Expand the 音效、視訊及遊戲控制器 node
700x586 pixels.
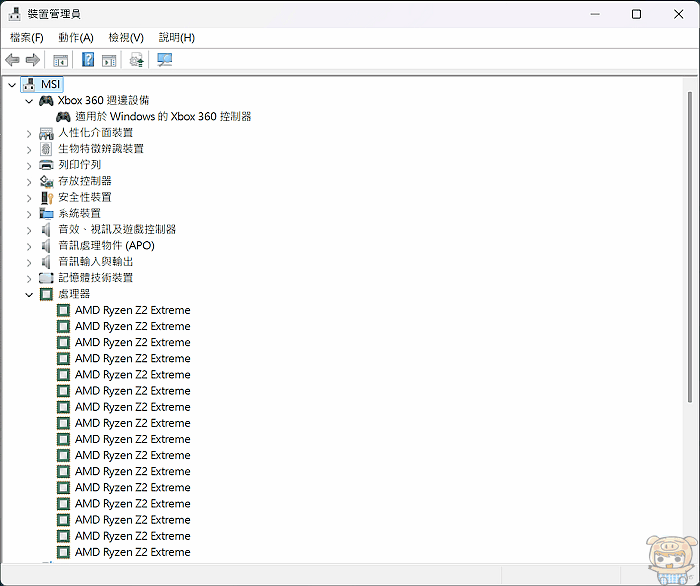[x=29, y=230]
